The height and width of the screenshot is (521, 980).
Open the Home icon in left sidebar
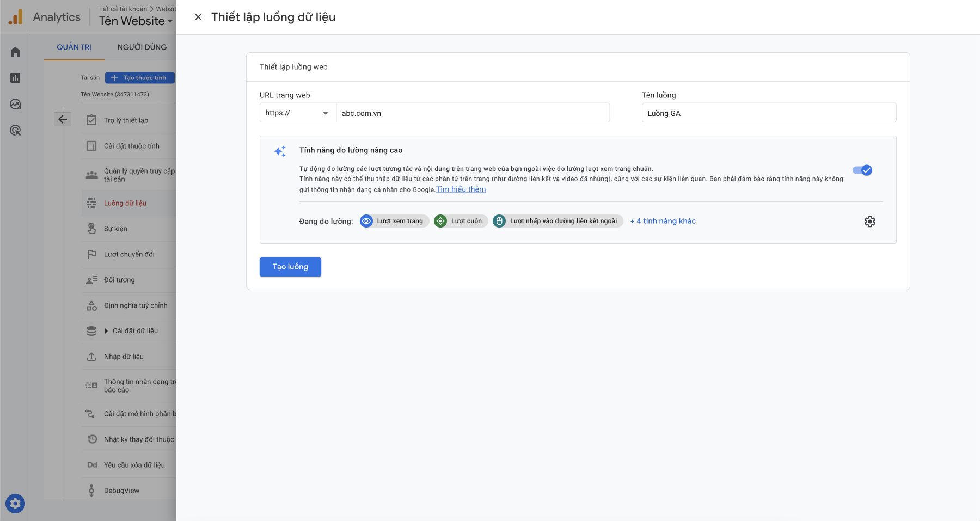pos(15,52)
